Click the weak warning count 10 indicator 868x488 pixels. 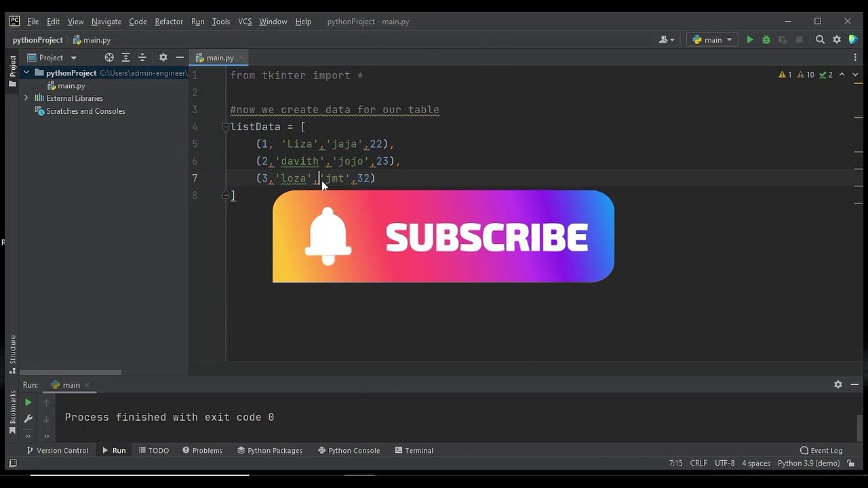coord(806,75)
